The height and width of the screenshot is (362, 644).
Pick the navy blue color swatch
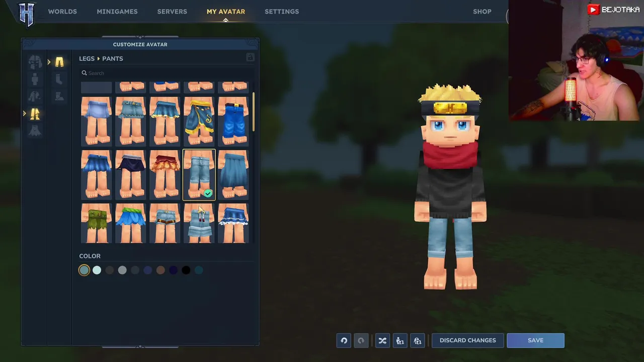click(148, 270)
